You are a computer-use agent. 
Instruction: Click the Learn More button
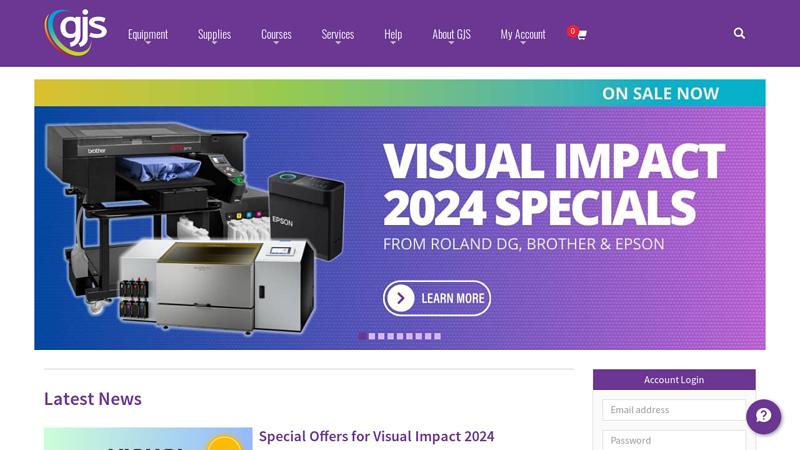[437, 298]
